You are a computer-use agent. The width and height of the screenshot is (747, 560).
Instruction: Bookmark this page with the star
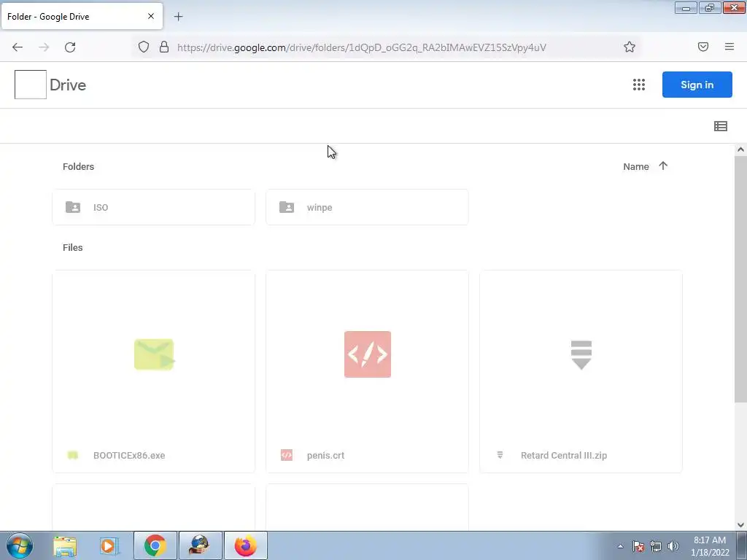[630, 47]
